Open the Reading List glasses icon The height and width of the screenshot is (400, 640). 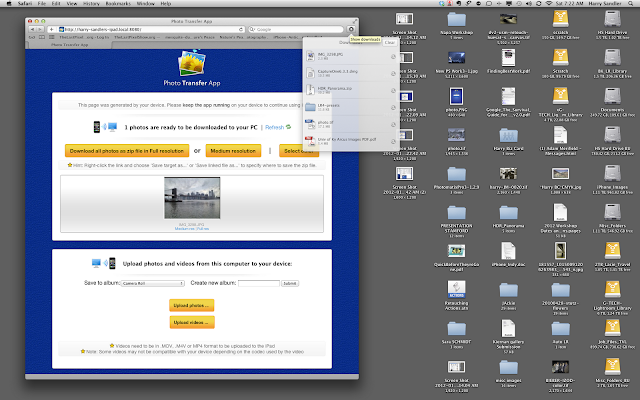coord(32,37)
